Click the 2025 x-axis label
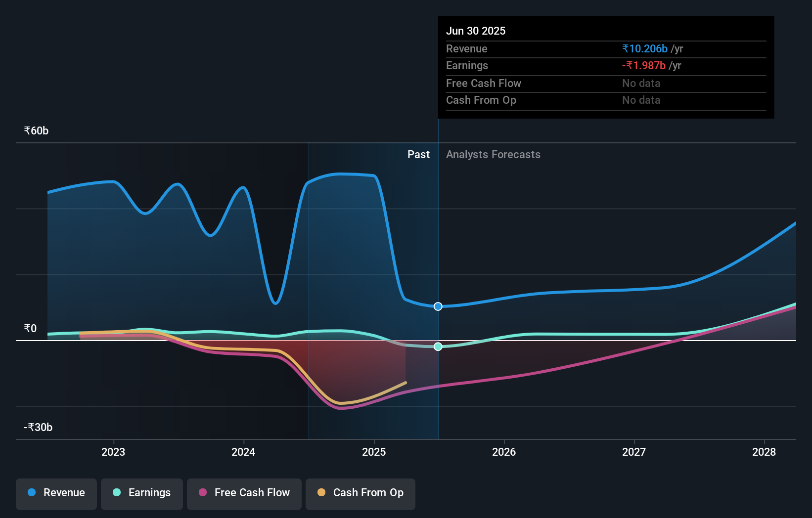This screenshot has height=518, width=812. tap(374, 452)
